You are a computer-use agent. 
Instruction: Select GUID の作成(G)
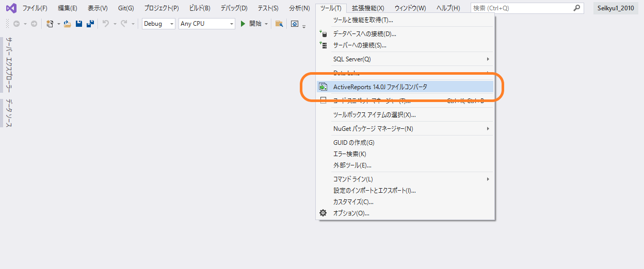point(405,143)
